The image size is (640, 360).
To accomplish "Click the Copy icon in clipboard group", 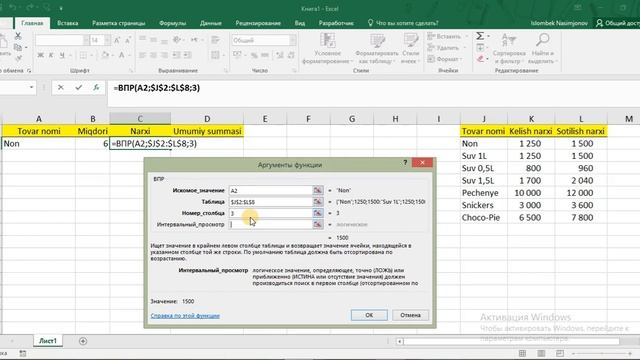I will tap(18, 47).
